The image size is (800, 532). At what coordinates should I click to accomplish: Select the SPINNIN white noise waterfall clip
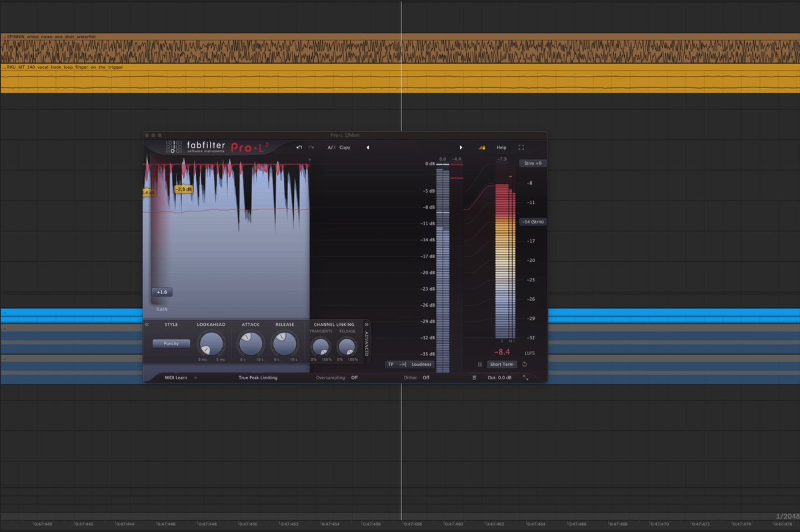(400, 48)
